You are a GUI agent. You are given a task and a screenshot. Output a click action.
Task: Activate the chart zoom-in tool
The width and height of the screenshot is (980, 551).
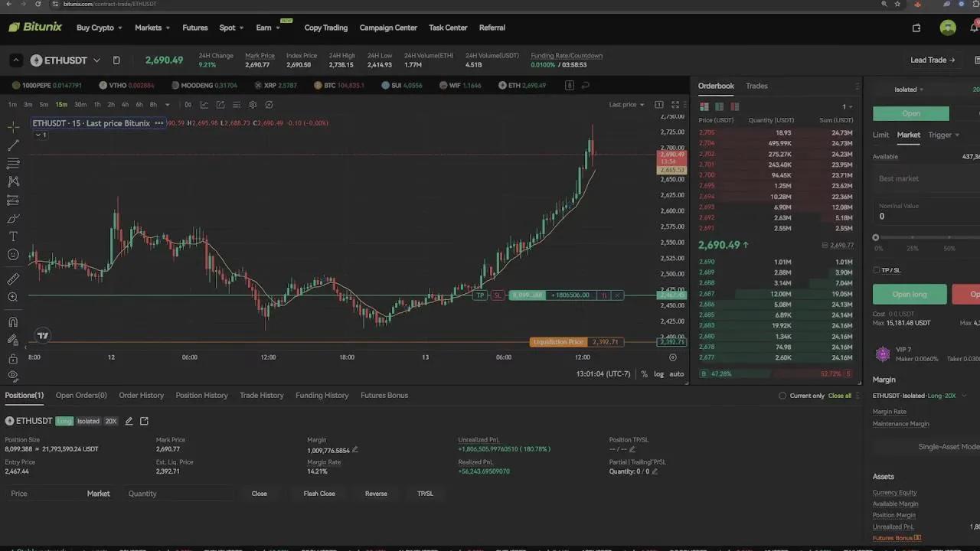[x=13, y=297]
